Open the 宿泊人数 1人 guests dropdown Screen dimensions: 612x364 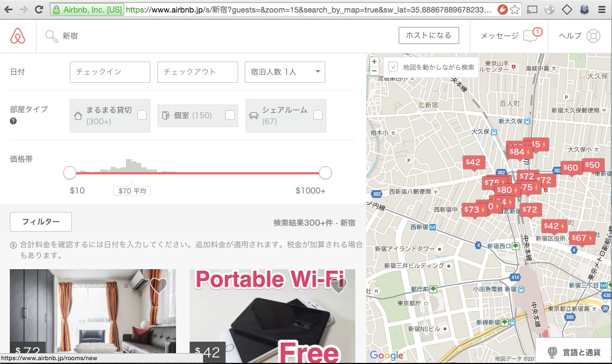[x=285, y=72]
